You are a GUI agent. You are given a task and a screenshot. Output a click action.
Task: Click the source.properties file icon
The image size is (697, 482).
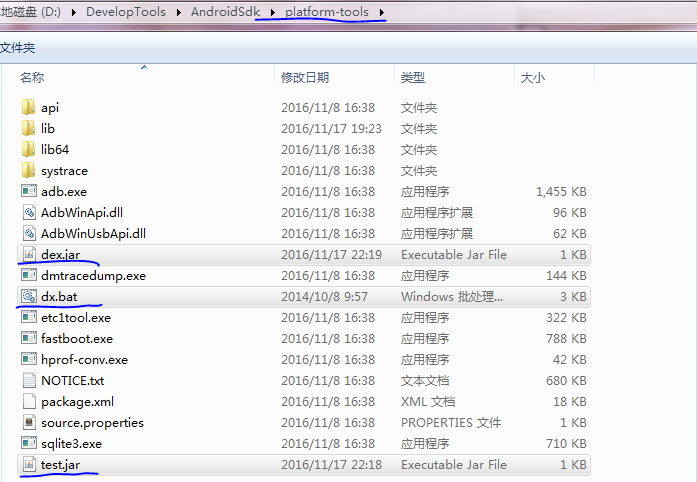click(29, 422)
